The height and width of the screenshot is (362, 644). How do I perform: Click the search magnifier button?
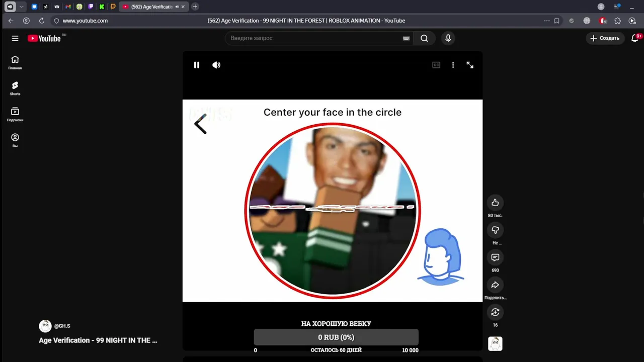pyautogui.click(x=424, y=38)
